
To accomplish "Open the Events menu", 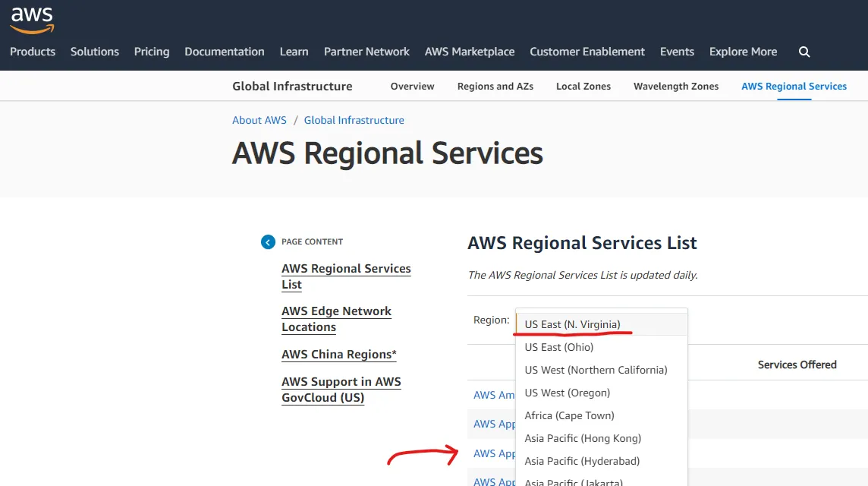I will pos(677,52).
